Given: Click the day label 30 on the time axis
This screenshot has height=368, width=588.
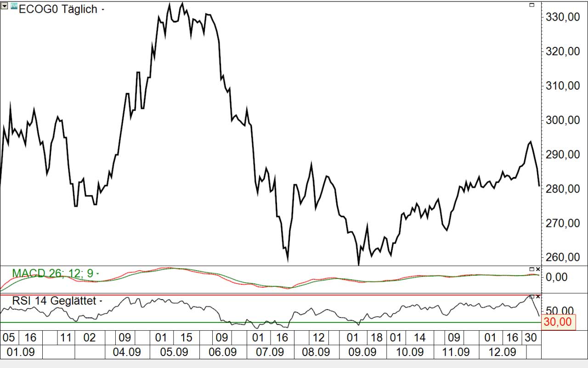Looking at the screenshot, I should pyautogui.click(x=531, y=338).
